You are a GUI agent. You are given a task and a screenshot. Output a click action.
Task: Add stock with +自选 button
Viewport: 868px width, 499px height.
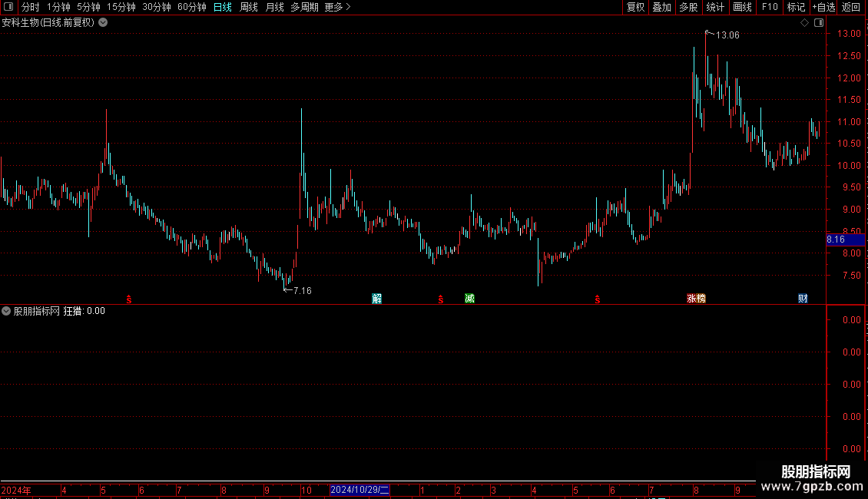click(823, 7)
